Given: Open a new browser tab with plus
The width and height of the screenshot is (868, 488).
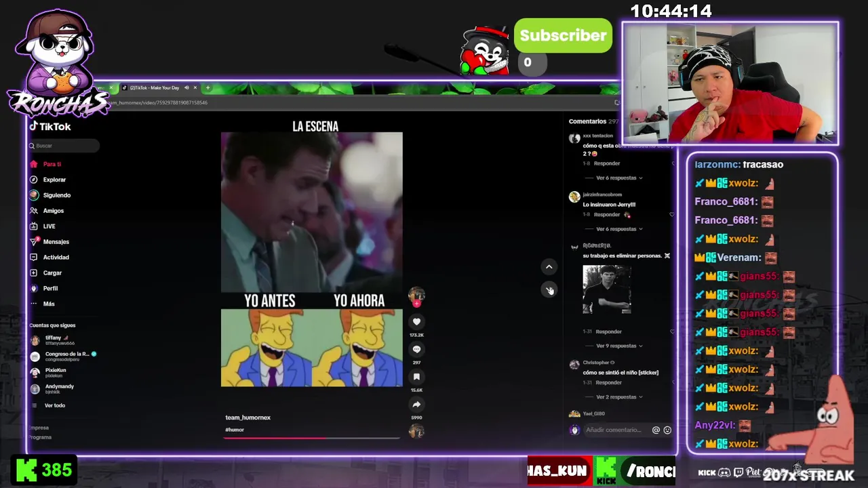Looking at the screenshot, I should (208, 87).
